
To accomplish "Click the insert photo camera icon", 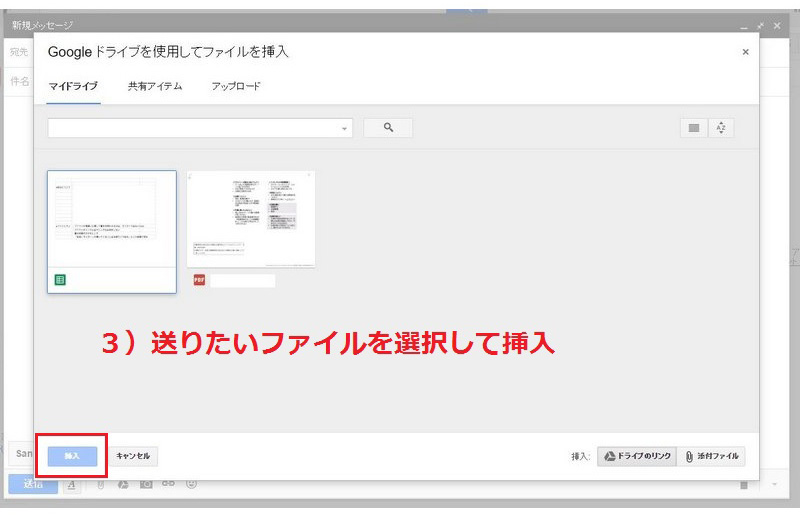I will coord(146,484).
